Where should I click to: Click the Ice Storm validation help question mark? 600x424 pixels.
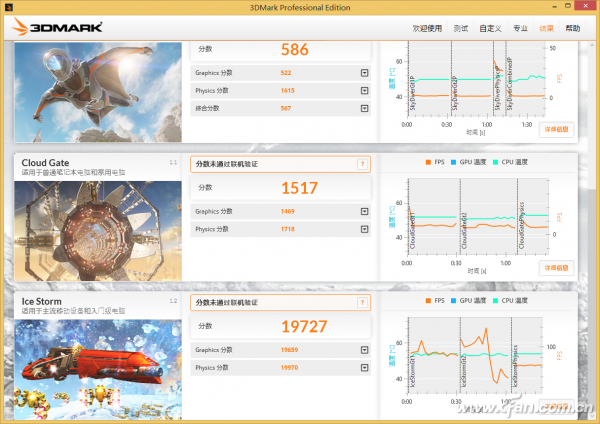pyautogui.click(x=362, y=303)
